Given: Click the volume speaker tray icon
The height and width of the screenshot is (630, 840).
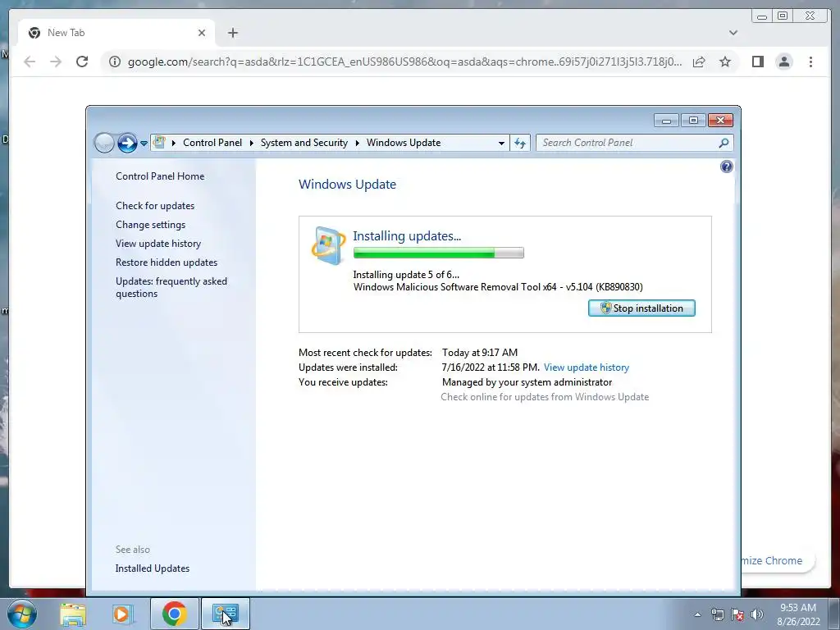Looking at the screenshot, I should tap(757, 615).
